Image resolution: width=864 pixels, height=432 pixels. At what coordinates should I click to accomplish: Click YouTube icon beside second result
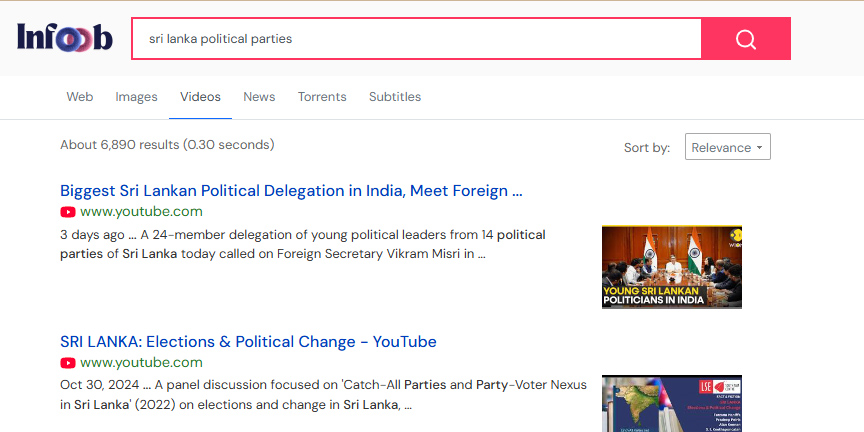pyautogui.click(x=68, y=363)
